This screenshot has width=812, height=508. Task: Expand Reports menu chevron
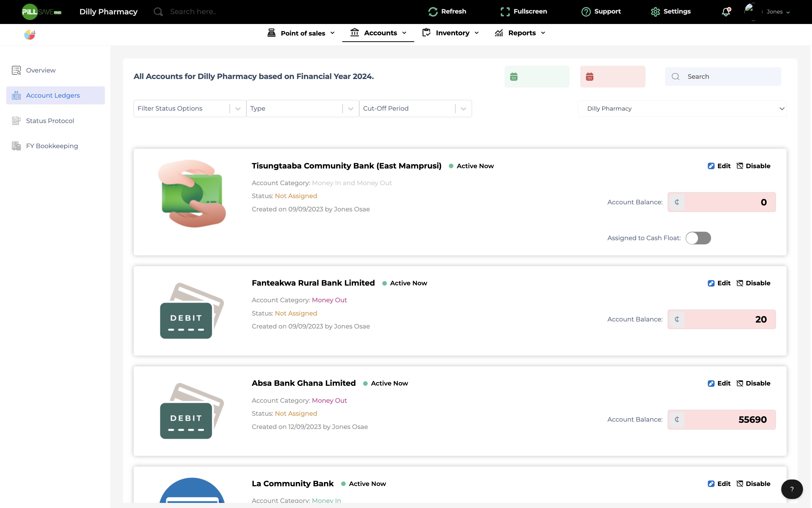coord(543,33)
